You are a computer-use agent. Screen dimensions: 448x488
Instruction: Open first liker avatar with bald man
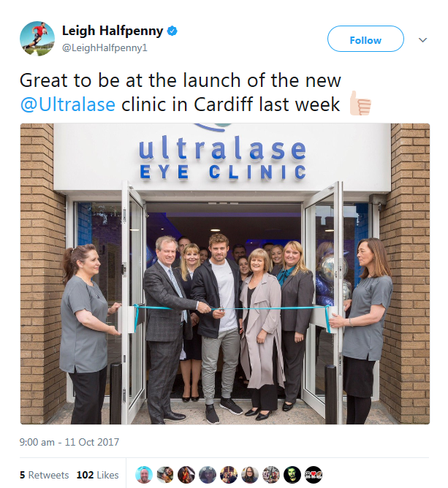pos(144,475)
